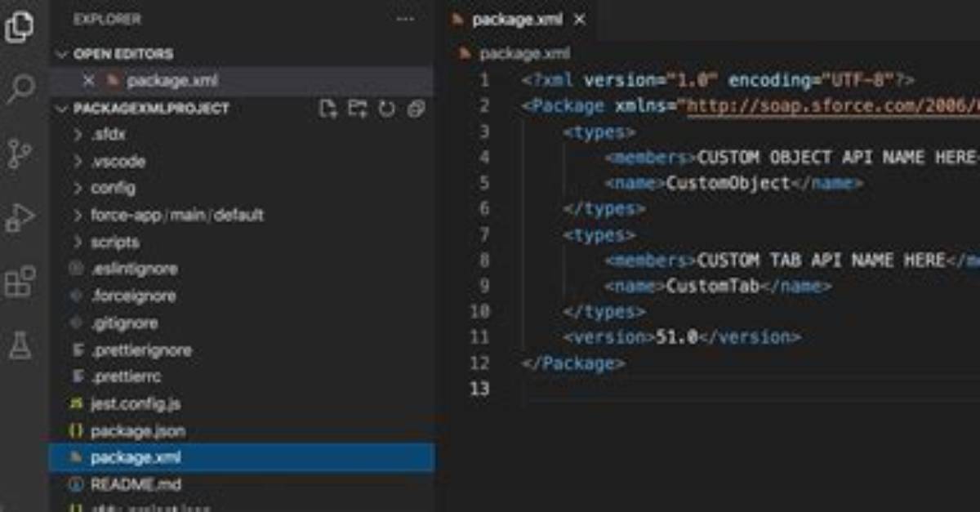980x512 pixels.
Task: Open the Testing flask view
Action: pyautogui.click(x=20, y=345)
